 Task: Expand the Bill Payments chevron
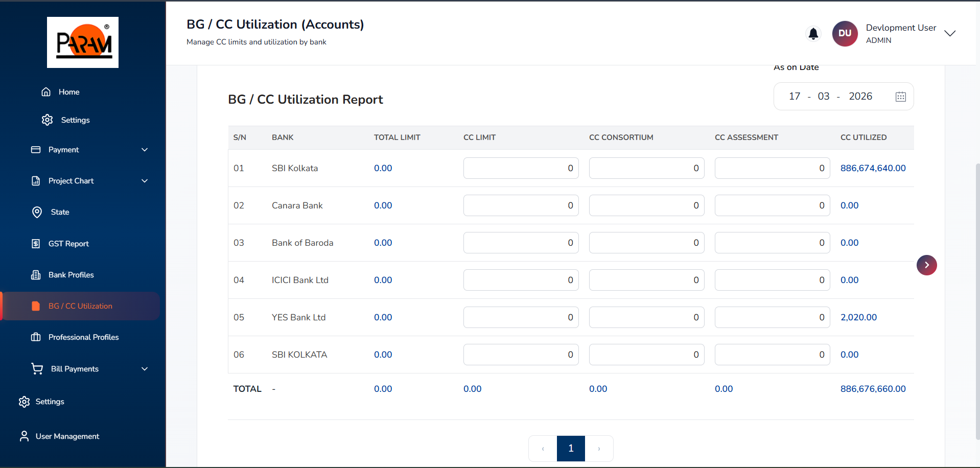click(145, 369)
